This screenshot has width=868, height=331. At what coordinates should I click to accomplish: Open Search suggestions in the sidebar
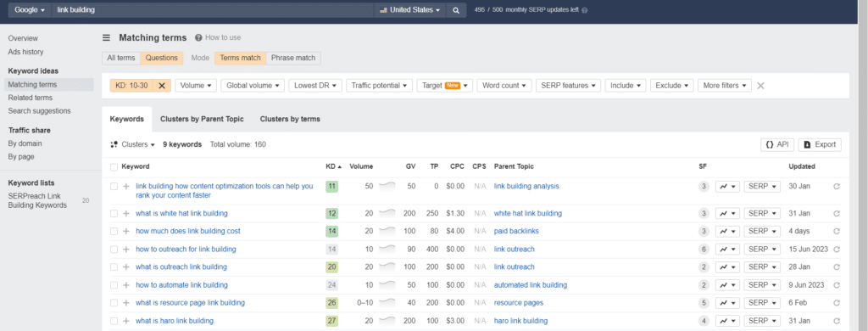click(x=39, y=111)
